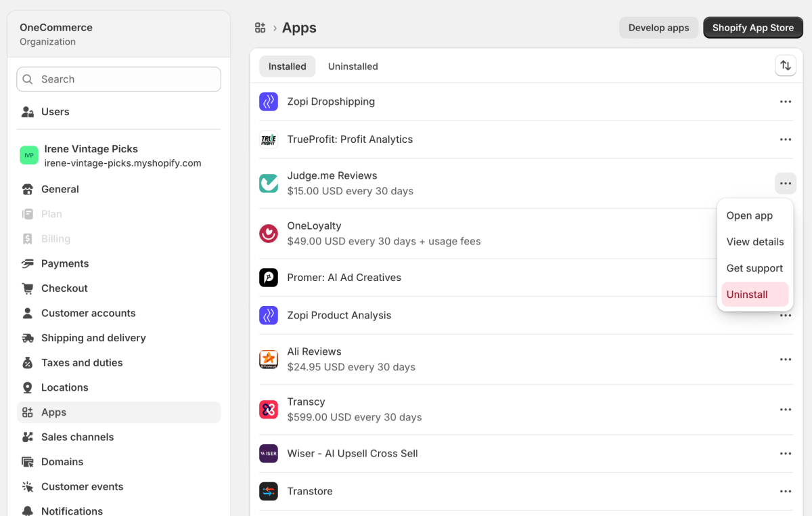Click the Transcy $599.00 USD price text

(355, 417)
